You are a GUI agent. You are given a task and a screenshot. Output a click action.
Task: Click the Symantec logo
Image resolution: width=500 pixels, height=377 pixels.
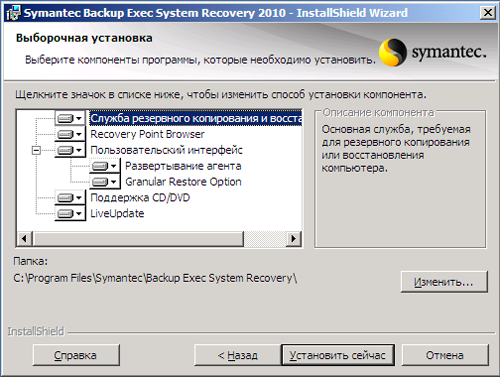(432, 52)
